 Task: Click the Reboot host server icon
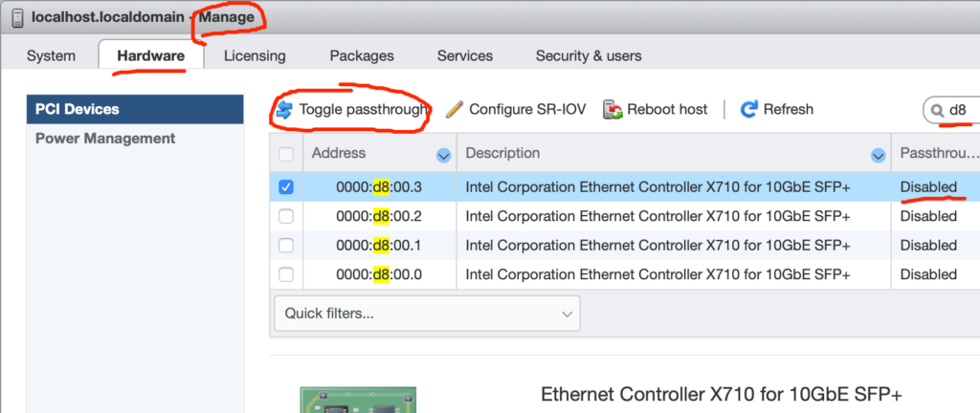pyautogui.click(x=612, y=110)
